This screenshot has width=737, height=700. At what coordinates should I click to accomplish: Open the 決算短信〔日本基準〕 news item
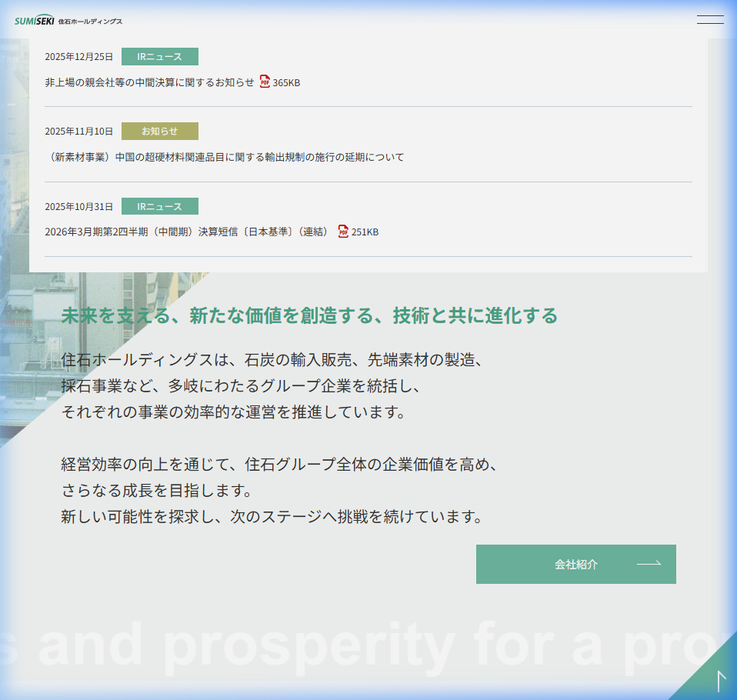point(189,232)
